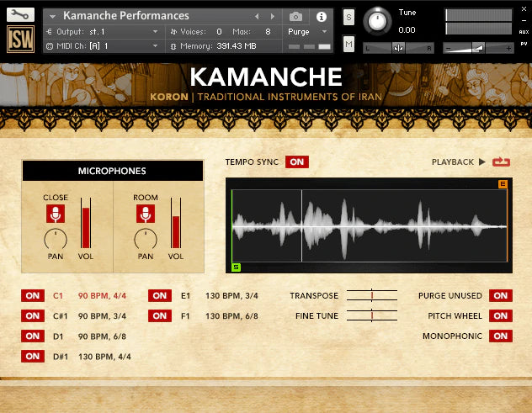Screen dimensions: 532x413
Task: Open instrument edit mode with wrench icon
Action: point(20,14)
